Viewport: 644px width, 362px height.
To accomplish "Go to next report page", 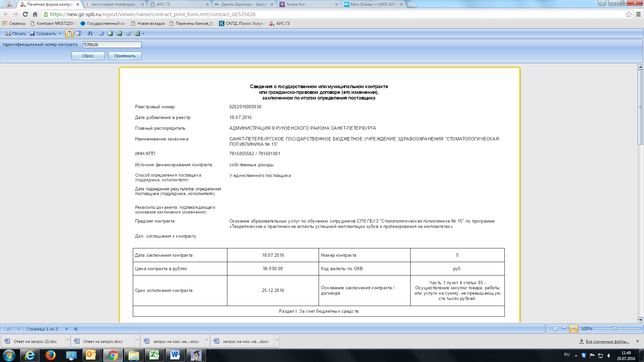I will (66, 329).
